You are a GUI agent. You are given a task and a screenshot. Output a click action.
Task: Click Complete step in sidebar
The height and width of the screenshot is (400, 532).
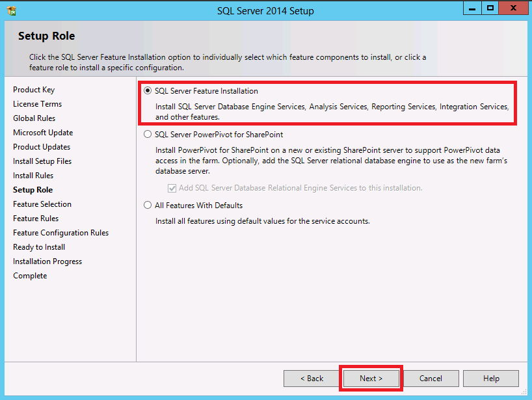[x=30, y=276]
